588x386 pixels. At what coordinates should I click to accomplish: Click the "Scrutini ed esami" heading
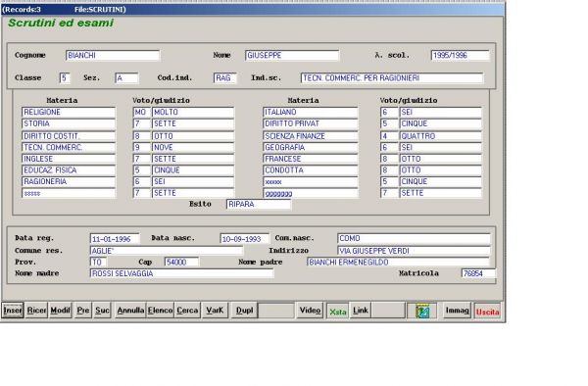tap(61, 23)
